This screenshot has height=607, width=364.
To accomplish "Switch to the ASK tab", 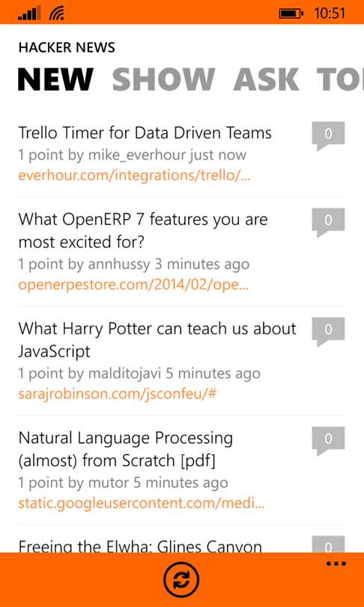I will click(x=266, y=79).
